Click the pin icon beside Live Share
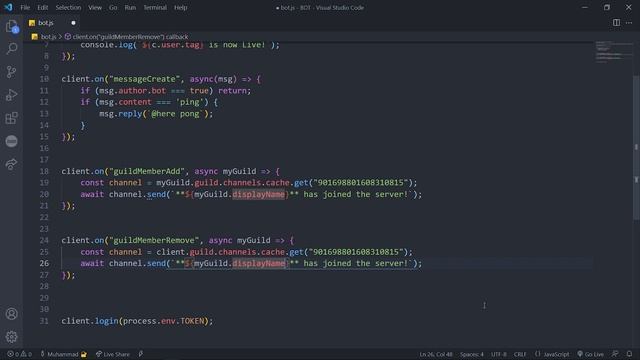This screenshot has width=640, height=360. pyautogui.click(x=141, y=354)
